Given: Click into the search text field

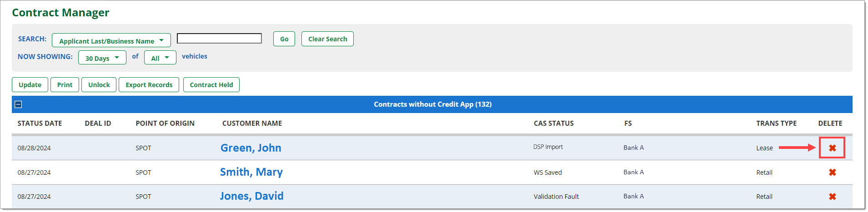Looking at the screenshot, I should point(219,39).
